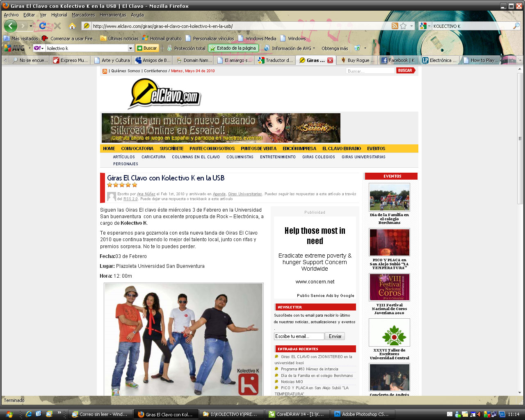Open the Últimas noticias bookmark

pos(119,39)
